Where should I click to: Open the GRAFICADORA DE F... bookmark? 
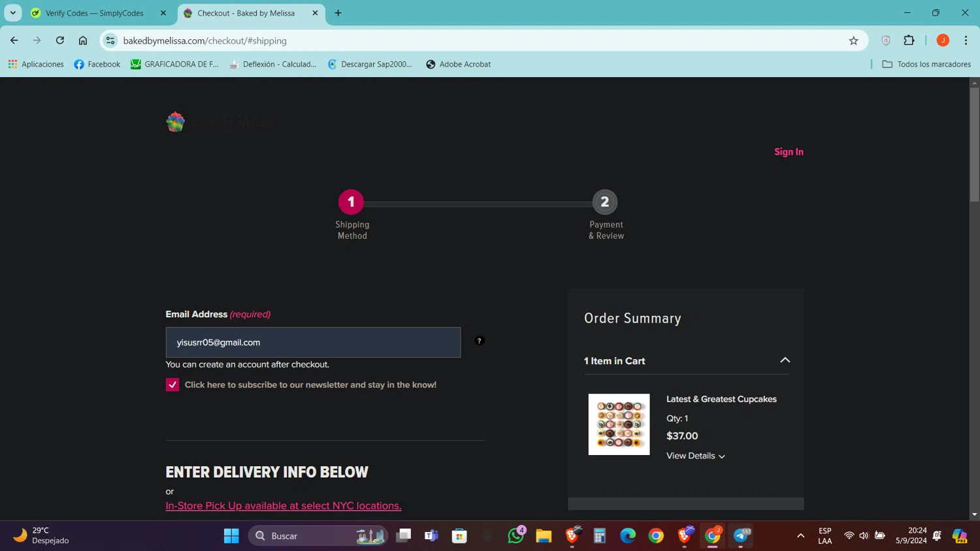tap(174, 64)
